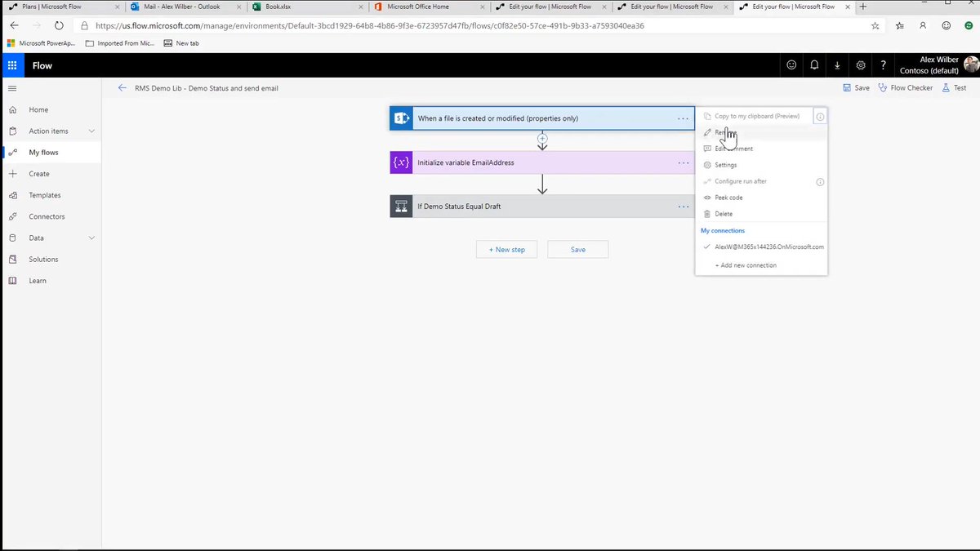Click the browser address bar URL
The height and width of the screenshot is (551, 980).
(370, 25)
